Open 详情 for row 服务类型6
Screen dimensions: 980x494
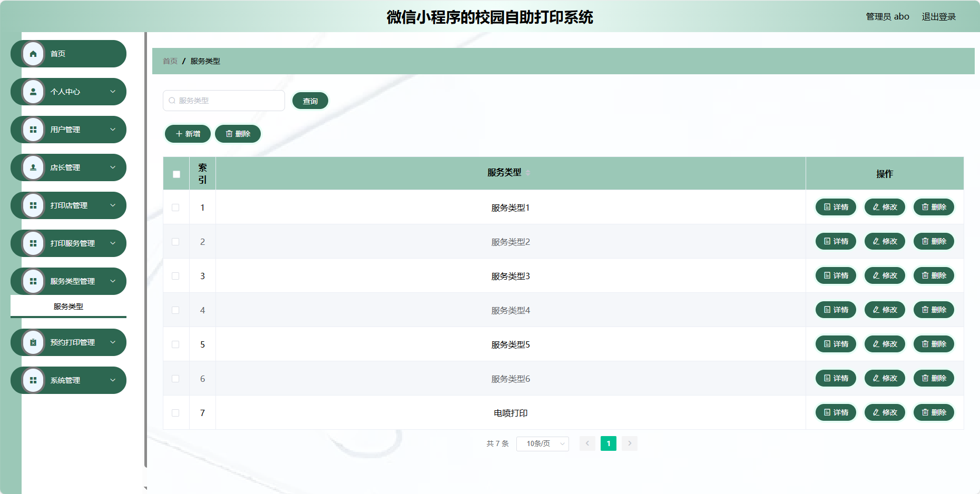click(x=836, y=378)
